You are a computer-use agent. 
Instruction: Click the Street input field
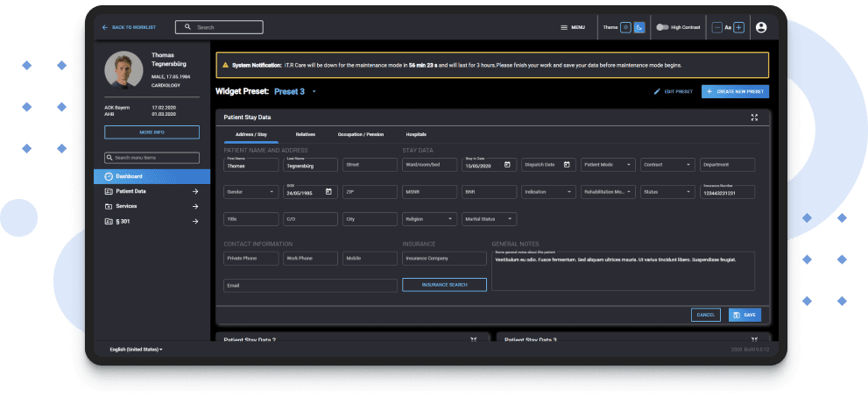370,165
